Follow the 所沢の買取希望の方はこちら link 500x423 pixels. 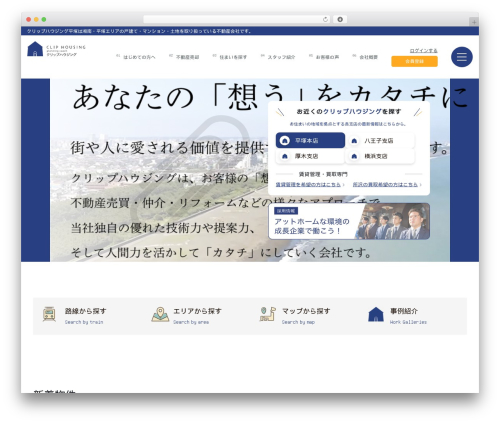387,184
